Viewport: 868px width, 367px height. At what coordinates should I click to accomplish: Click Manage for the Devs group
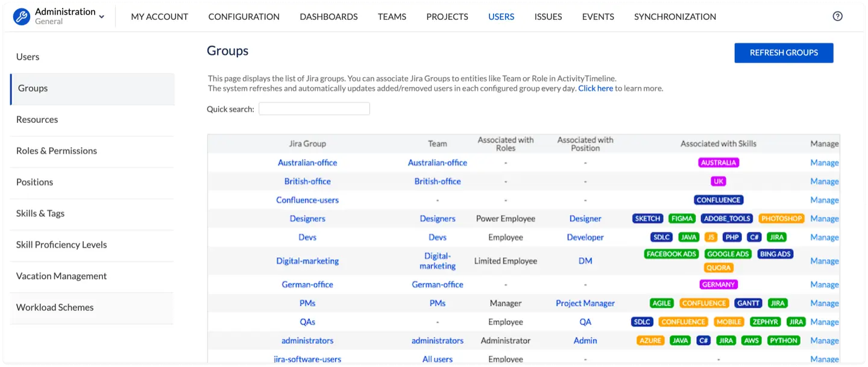pyautogui.click(x=824, y=237)
